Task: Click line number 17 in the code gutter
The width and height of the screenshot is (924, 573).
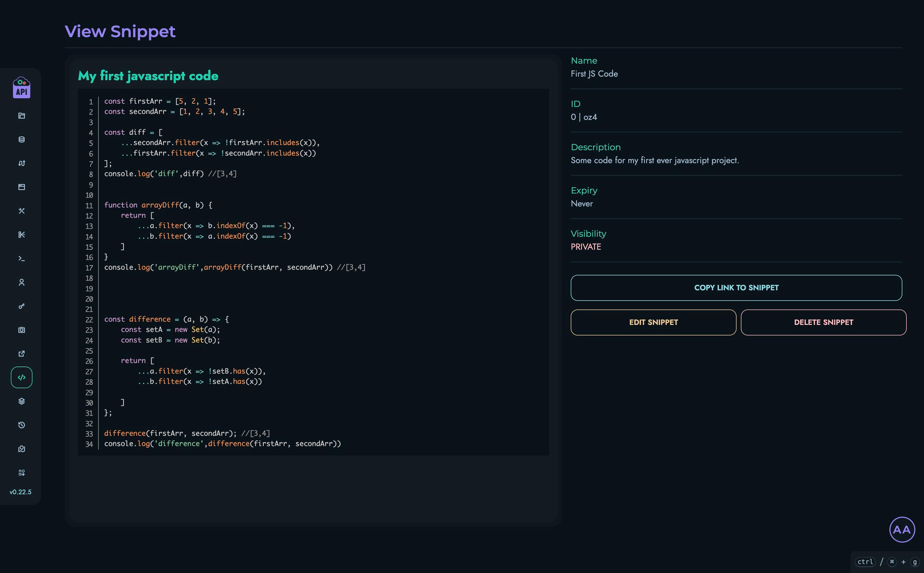Action: 89,268
